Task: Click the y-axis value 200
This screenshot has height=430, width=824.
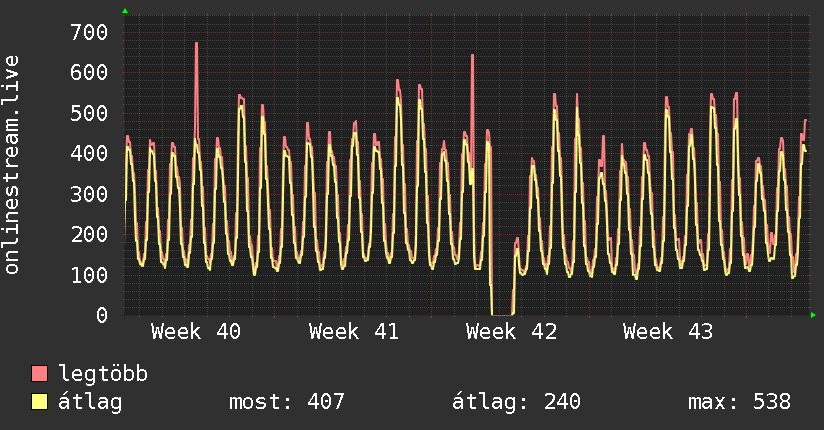Action: tap(89, 234)
